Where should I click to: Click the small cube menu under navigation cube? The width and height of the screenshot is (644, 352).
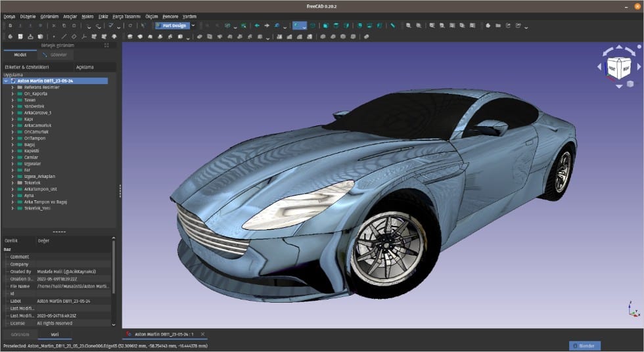coord(630,84)
